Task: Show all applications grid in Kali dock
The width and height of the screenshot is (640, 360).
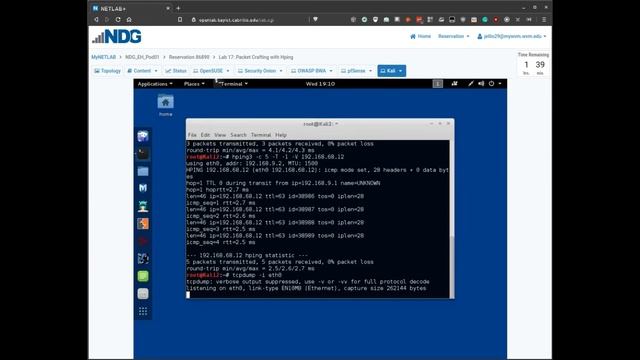Action: pyautogui.click(x=143, y=311)
